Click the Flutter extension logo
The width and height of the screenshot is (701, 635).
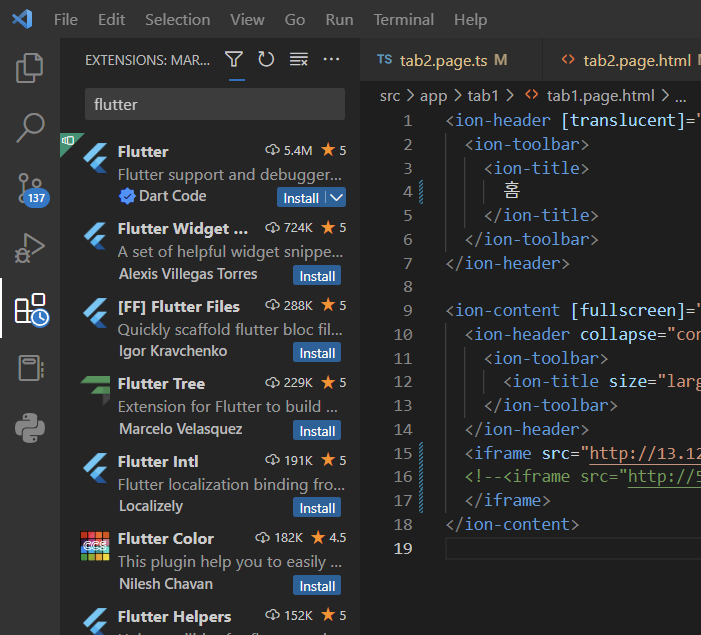click(x=95, y=158)
